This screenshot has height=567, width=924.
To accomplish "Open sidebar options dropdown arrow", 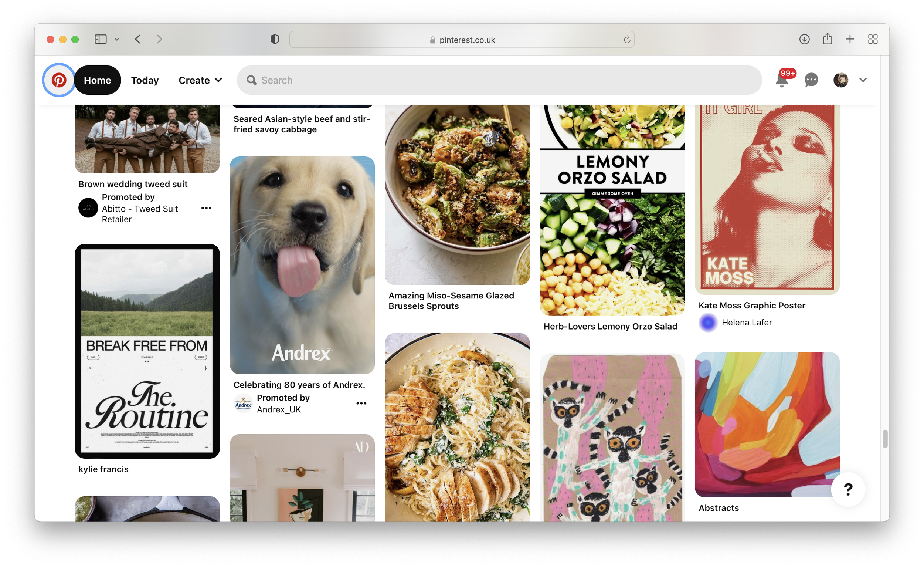I will pyautogui.click(x=117, y=39).
